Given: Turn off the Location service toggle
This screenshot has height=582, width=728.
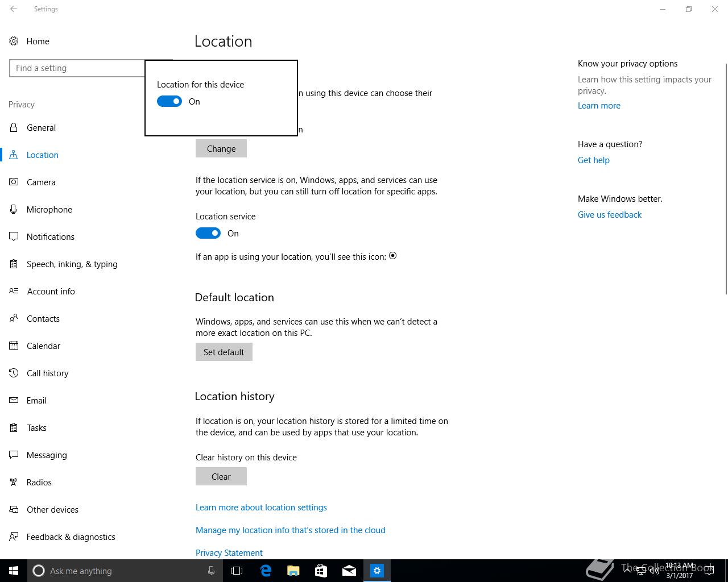Looking at the screenshot, I should click(x=208, y=233).
